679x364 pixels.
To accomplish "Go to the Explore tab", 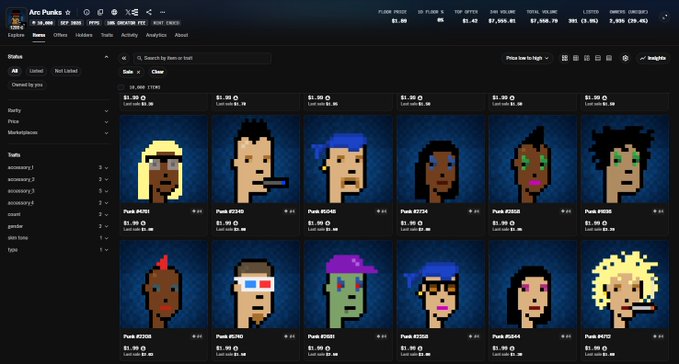I will click(16, 35).
